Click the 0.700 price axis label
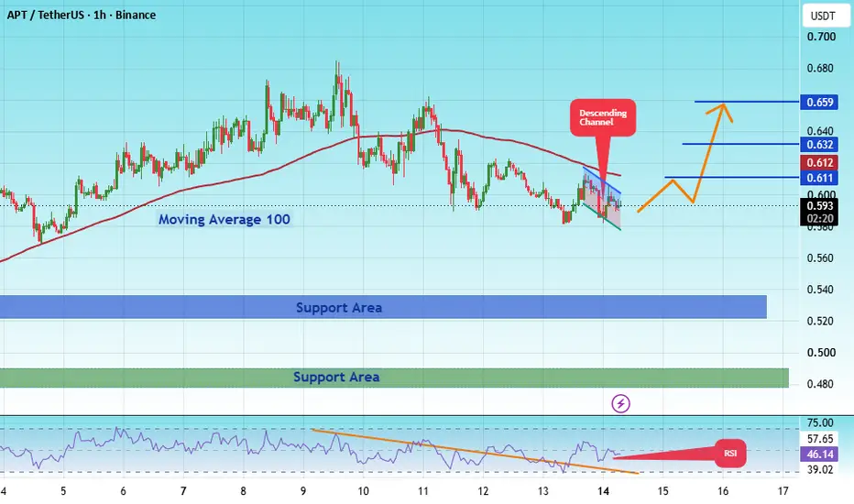The width and height of the screenshot is (854, 504). [821, 37]
